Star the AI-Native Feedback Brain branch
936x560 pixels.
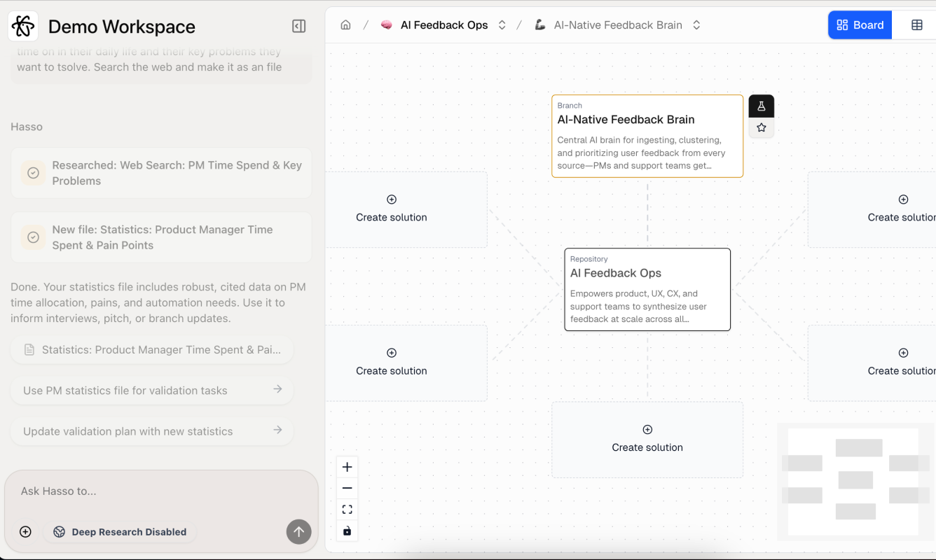pos(761,127)
